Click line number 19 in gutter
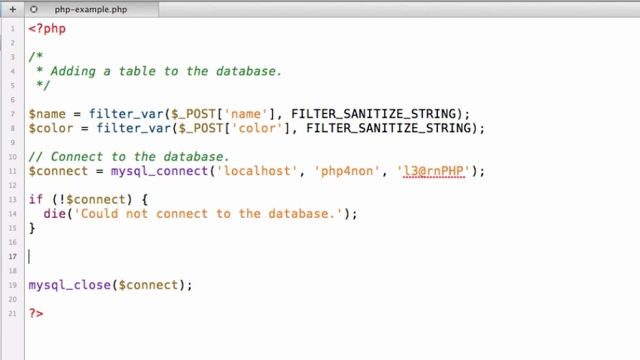This screenshot has width=640, height=360. [13, 285]
